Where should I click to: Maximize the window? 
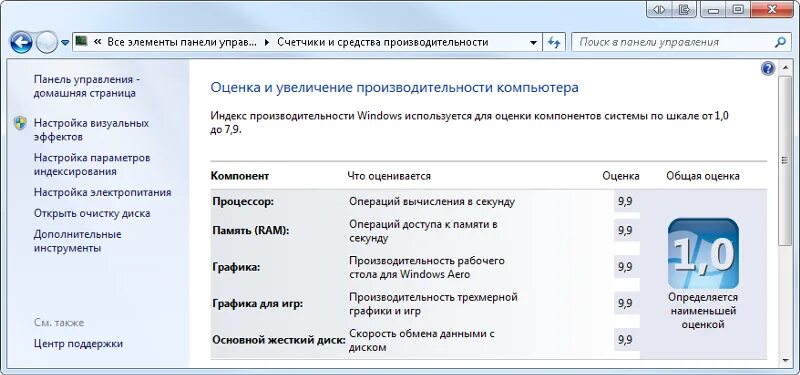[738, 9]
